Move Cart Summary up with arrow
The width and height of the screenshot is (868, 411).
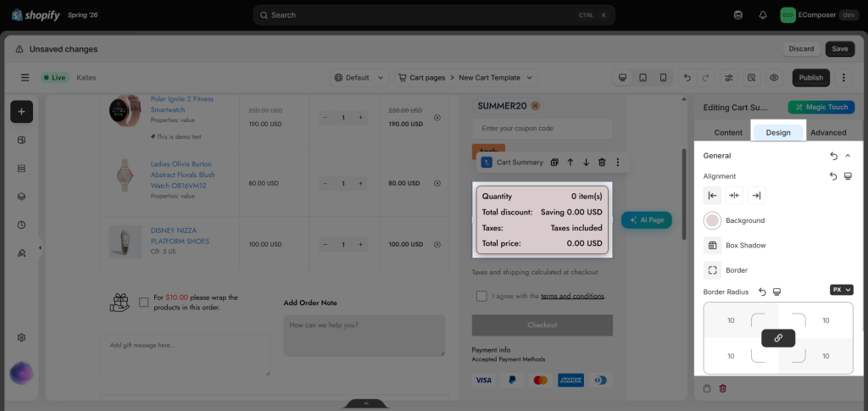(570, 163)
